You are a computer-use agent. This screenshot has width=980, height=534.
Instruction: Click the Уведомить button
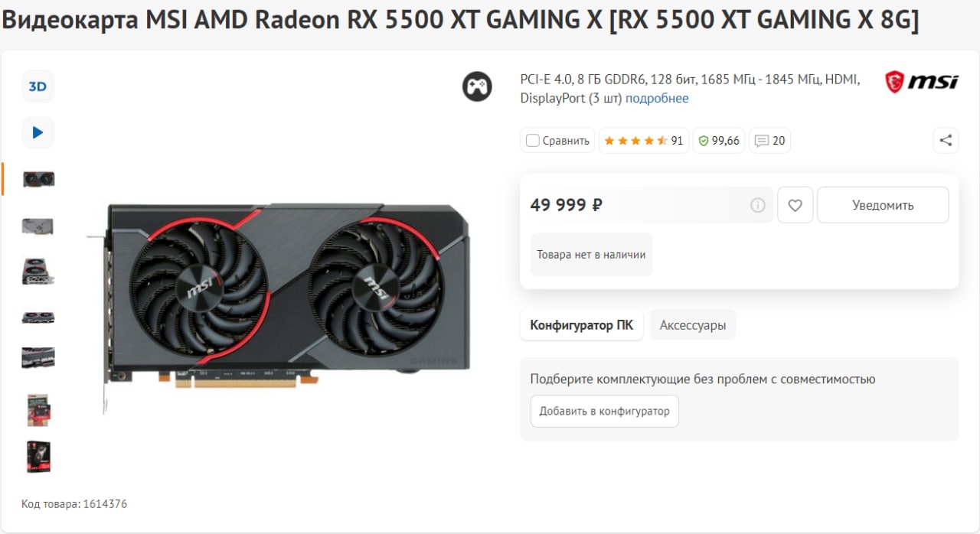(883, 205)
